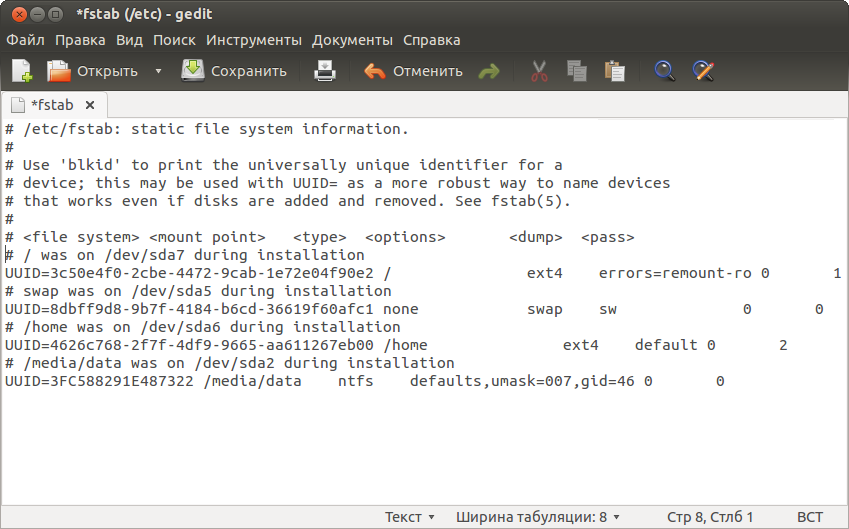
Task: Undo last change with Отменить
Action: pos(413,71)
